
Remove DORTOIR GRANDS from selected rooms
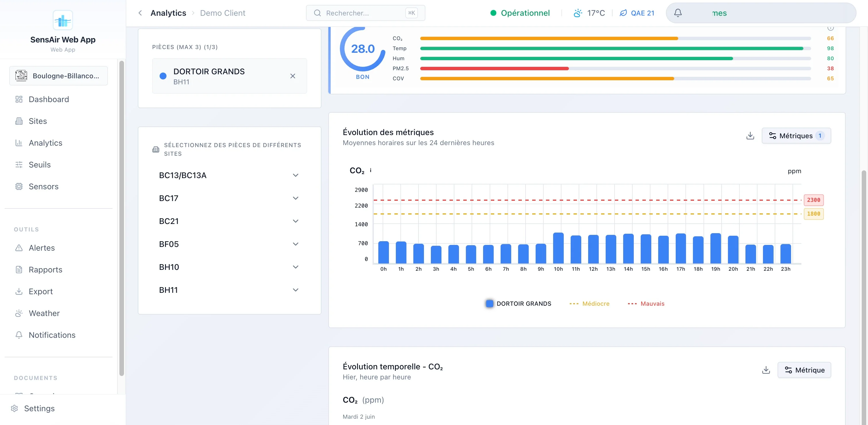(292, 76)
